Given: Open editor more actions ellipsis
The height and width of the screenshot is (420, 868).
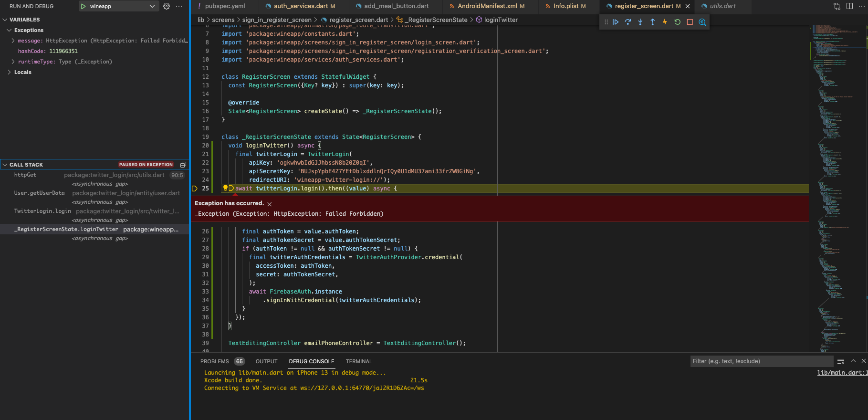Looking at the screenshot, I should click(861, 6).
